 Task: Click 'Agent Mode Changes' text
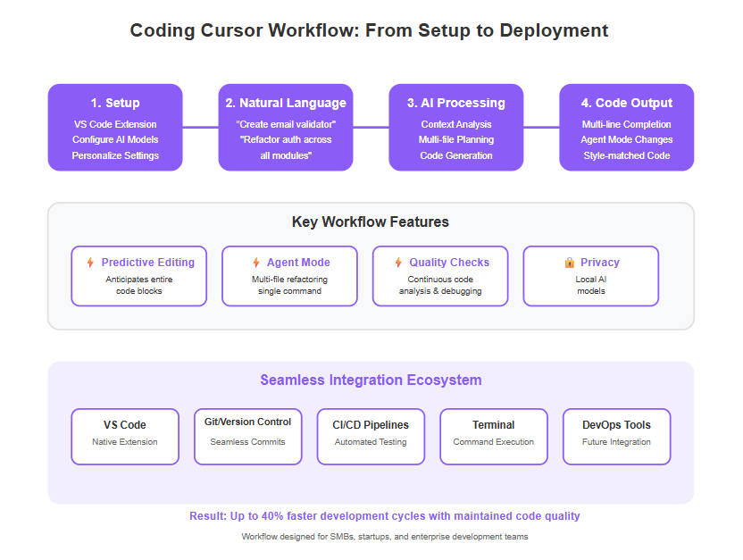626,139
